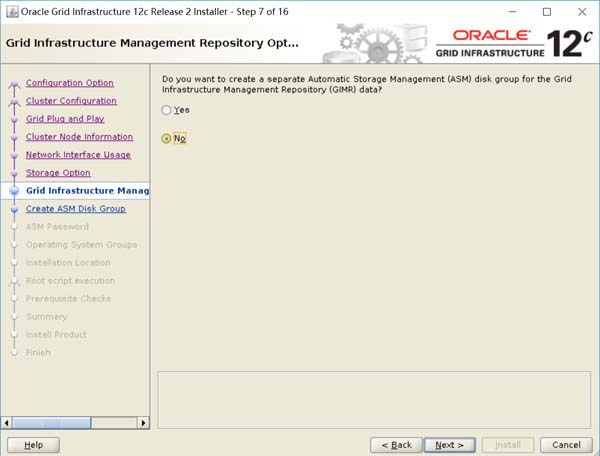Select the No radio button

166,138
